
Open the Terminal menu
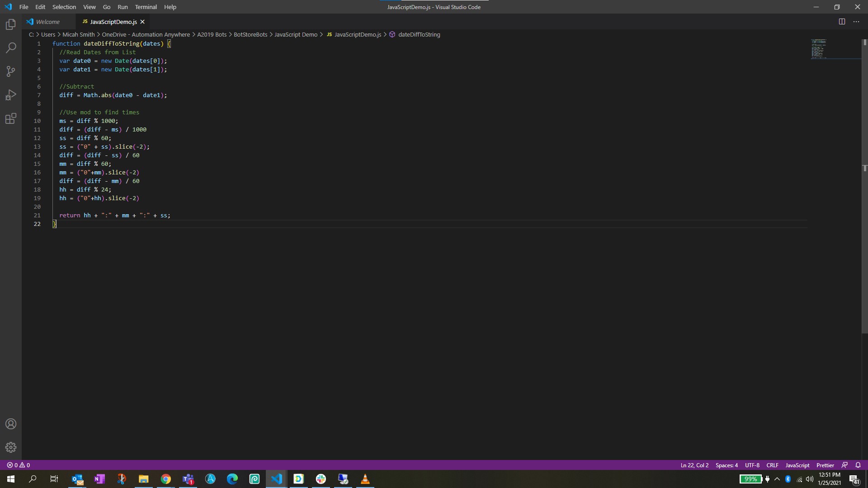pyautogui.click(x=146, y=7)
